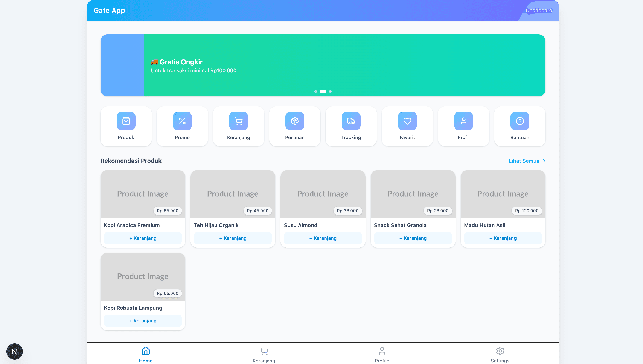Click the Susu Almond product image

tap(323, 194)
